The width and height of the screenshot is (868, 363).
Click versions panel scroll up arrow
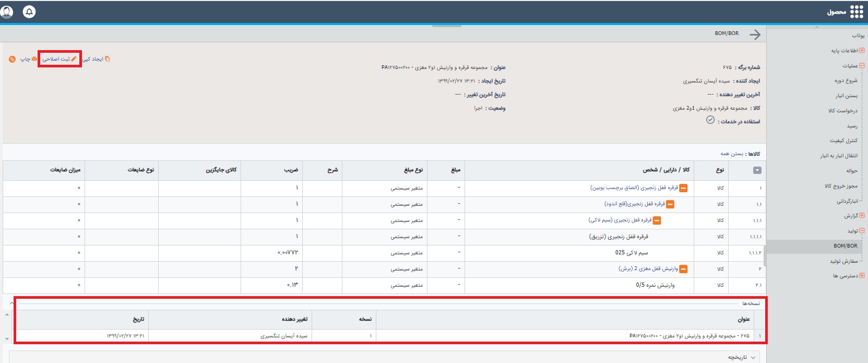pyautogui.click(x=7, y=314)
